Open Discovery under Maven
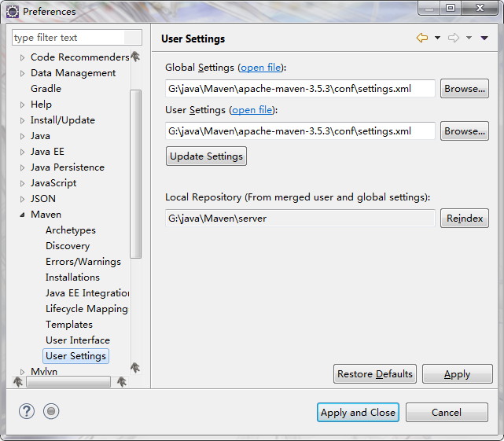This screenshot has width=504, height=441. 68,246
